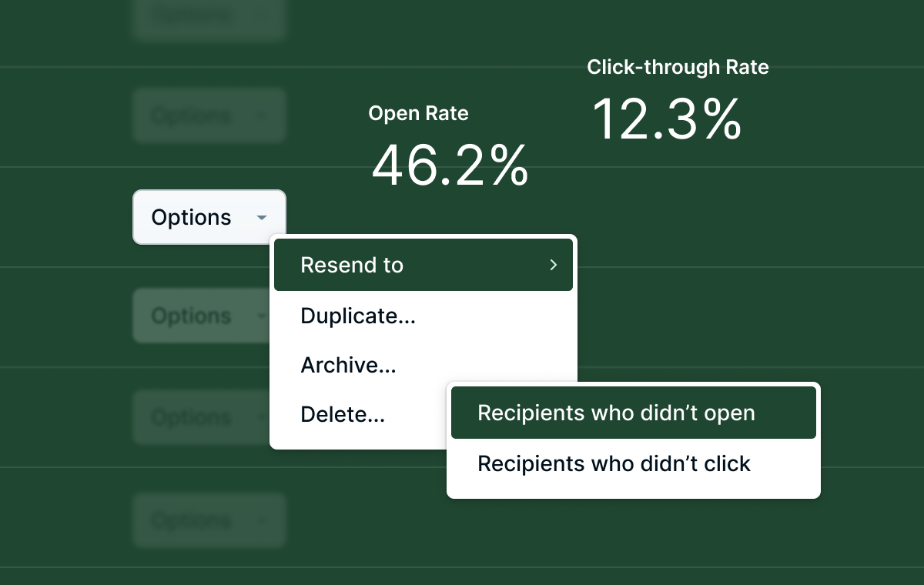Open the bottommost dimmed Options button
This screenshot has width=924, height=585.
tap(209, 520)
